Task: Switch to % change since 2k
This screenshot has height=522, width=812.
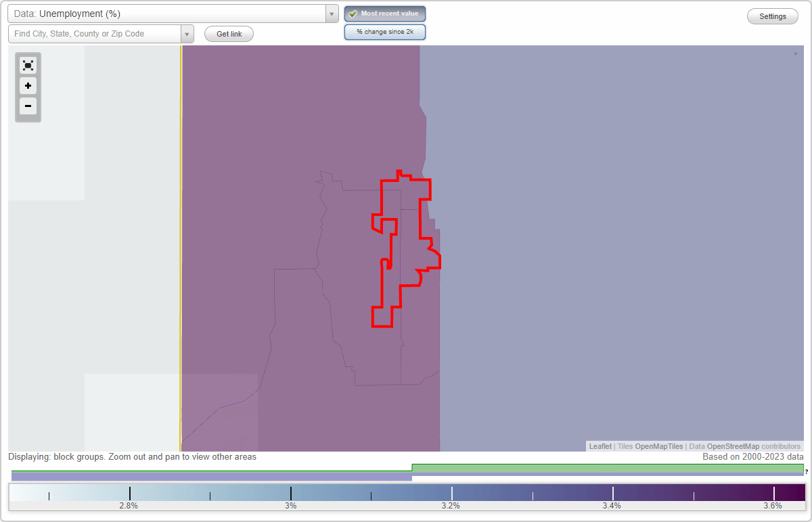Action: (x=385, y=32)
